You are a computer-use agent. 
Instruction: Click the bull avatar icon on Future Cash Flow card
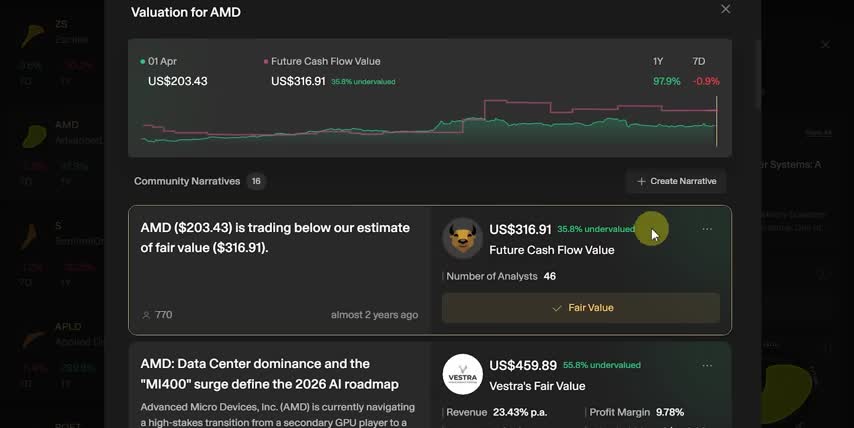tap(462, 239)
